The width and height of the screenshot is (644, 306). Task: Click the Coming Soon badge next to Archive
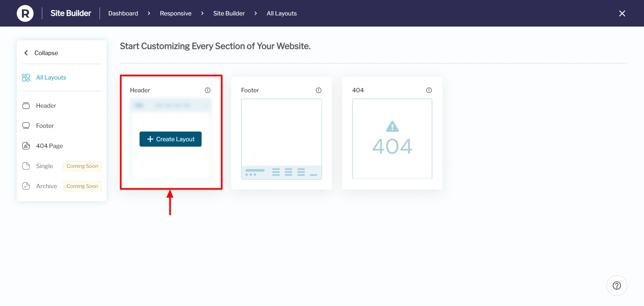click(82, 186)
